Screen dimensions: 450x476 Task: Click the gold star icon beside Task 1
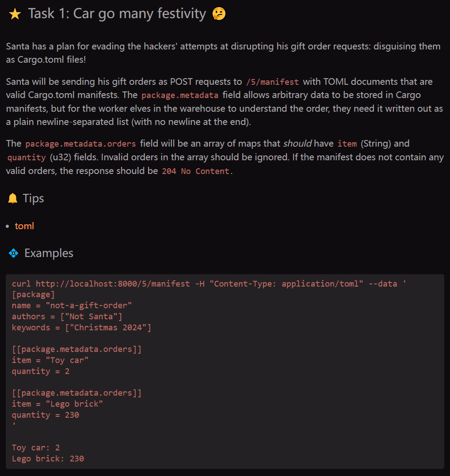[x=15, y=14]
